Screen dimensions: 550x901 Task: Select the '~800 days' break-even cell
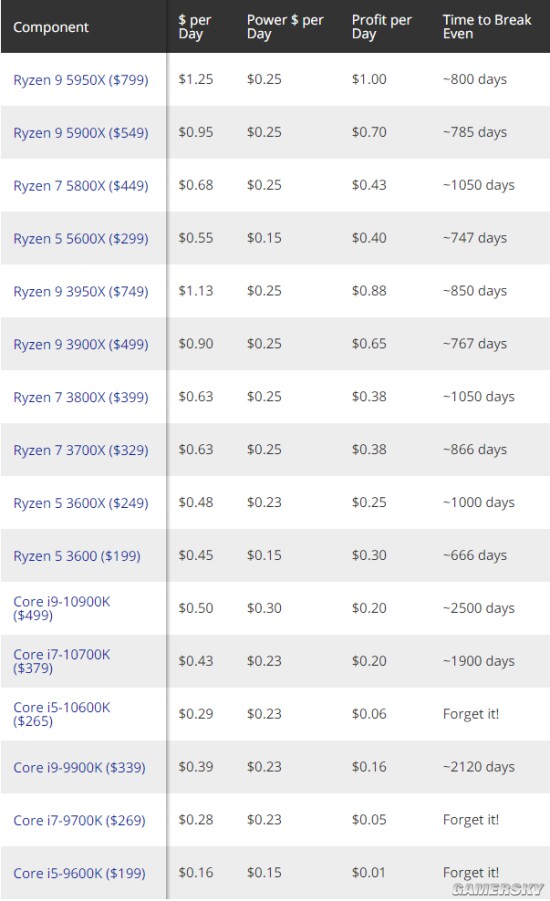pyautogui.click(x=475, y=79)
